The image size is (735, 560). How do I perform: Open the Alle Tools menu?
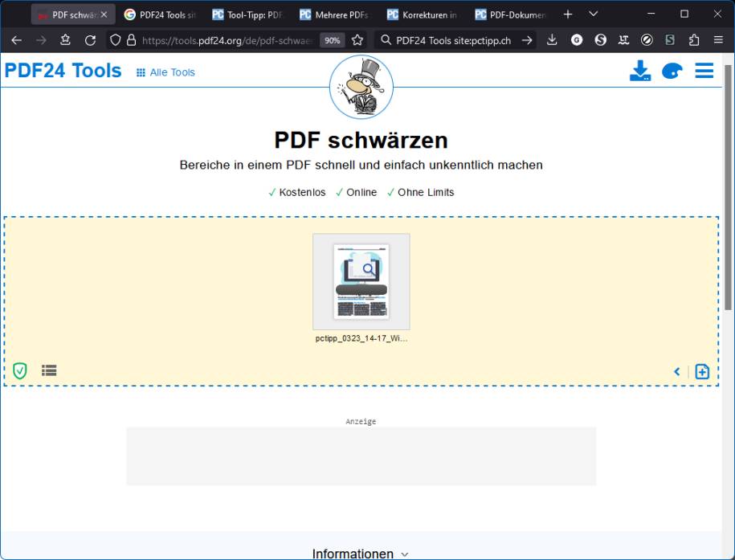(x=165, y=72)
